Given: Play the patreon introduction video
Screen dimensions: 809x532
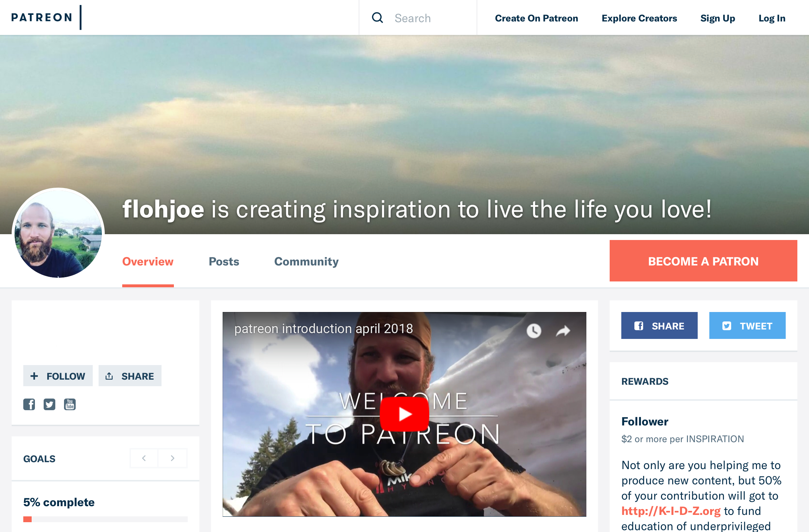Looking at the screenshot, I should click(404, 414).
